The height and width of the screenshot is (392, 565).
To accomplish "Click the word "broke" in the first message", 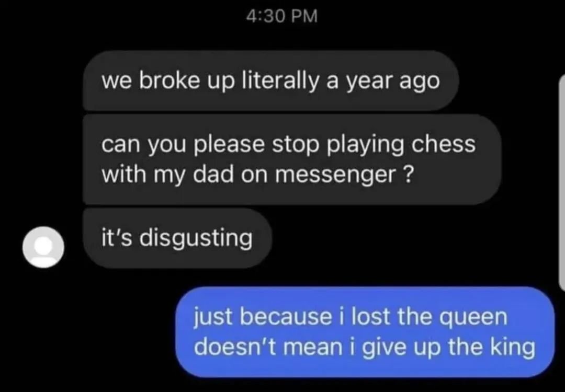I will 169,80.
